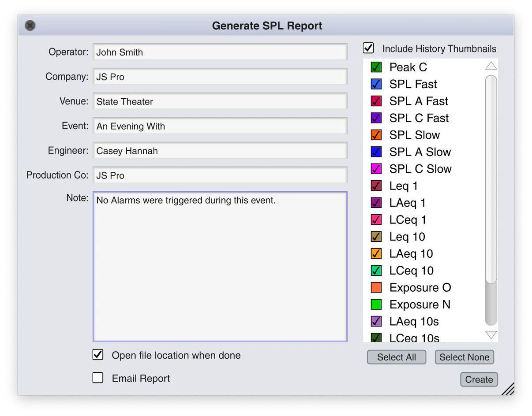Focus the Note text area

click(x=220, y=266)
